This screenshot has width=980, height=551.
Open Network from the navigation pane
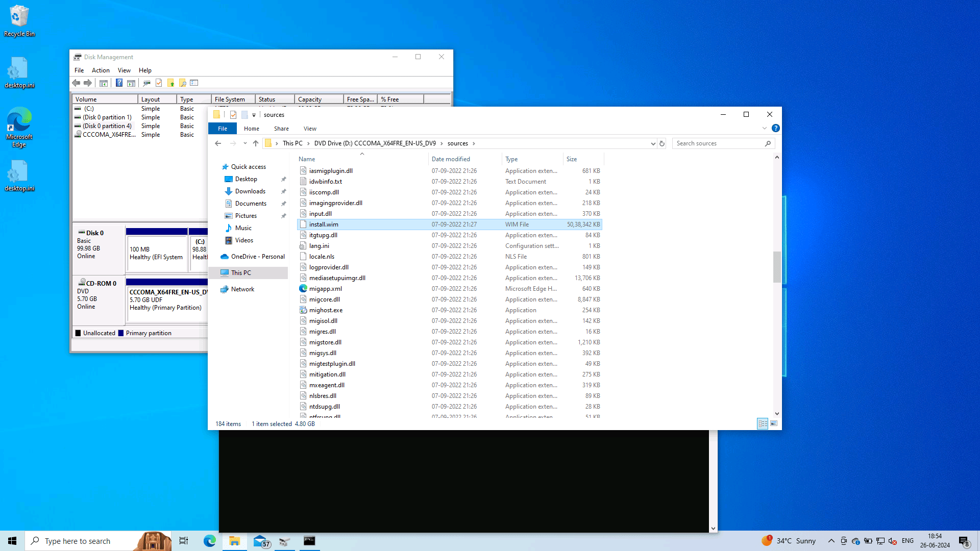[x=243, y=289]
